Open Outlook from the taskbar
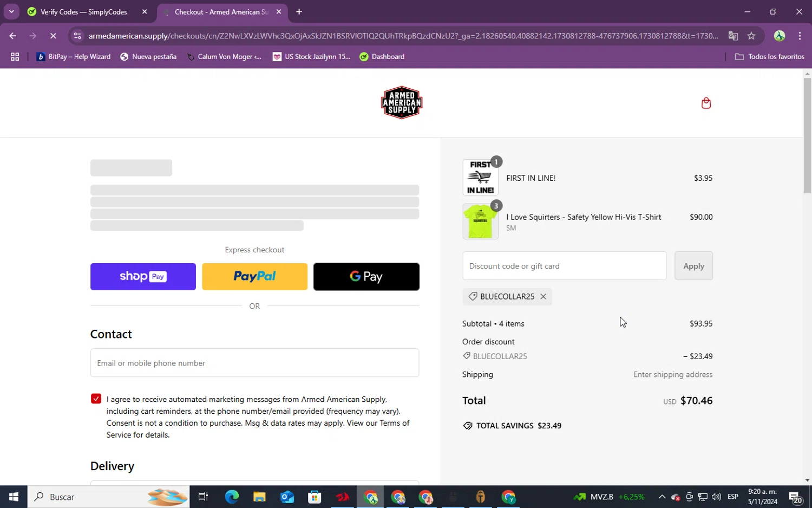The image size is (812, 508). [x=287, y=497]
